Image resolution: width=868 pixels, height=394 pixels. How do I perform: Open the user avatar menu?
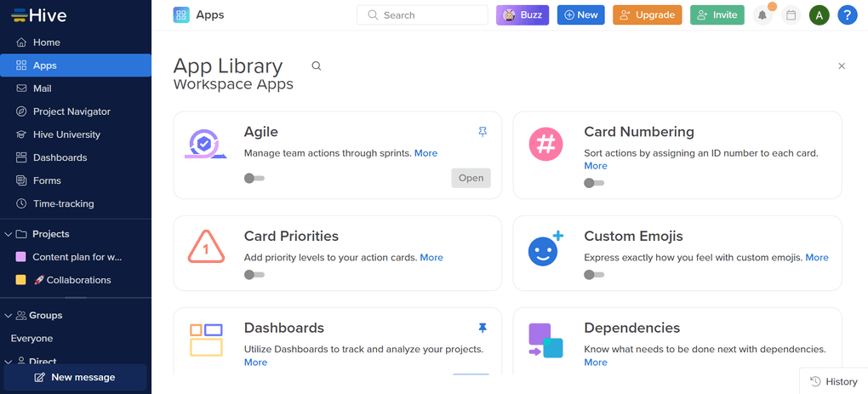(819, 15)
